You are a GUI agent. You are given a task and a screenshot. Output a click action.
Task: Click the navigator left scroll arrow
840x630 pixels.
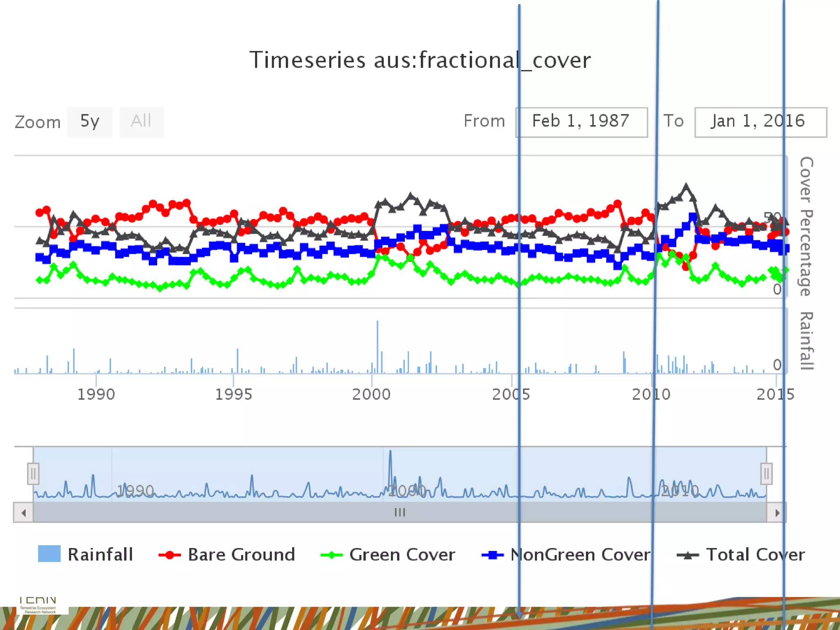[23, 513]
